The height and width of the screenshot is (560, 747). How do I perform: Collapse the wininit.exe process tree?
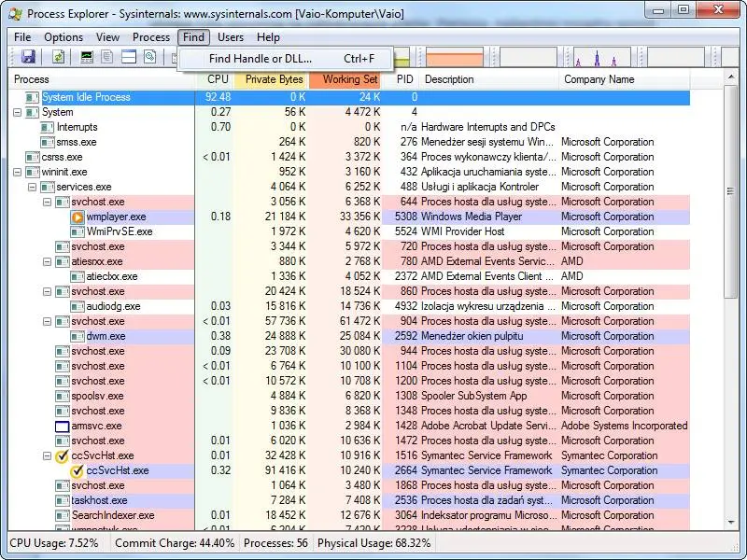coord(18,172)
